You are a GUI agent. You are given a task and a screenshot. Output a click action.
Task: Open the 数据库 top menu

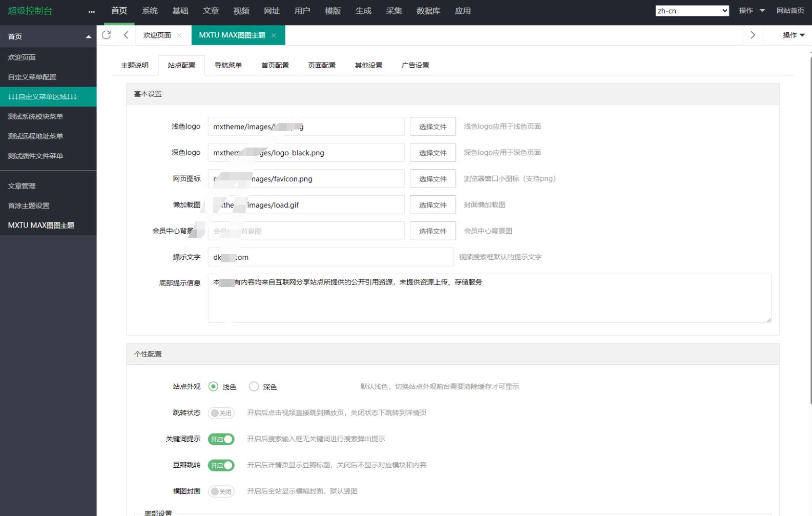point(428,11)
